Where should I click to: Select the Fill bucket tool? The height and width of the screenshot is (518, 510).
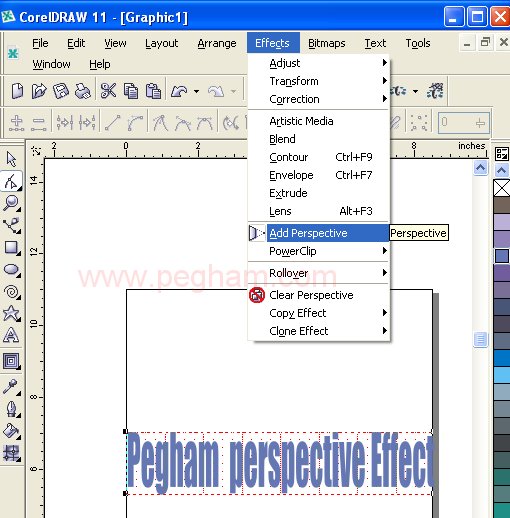(11, 431)
